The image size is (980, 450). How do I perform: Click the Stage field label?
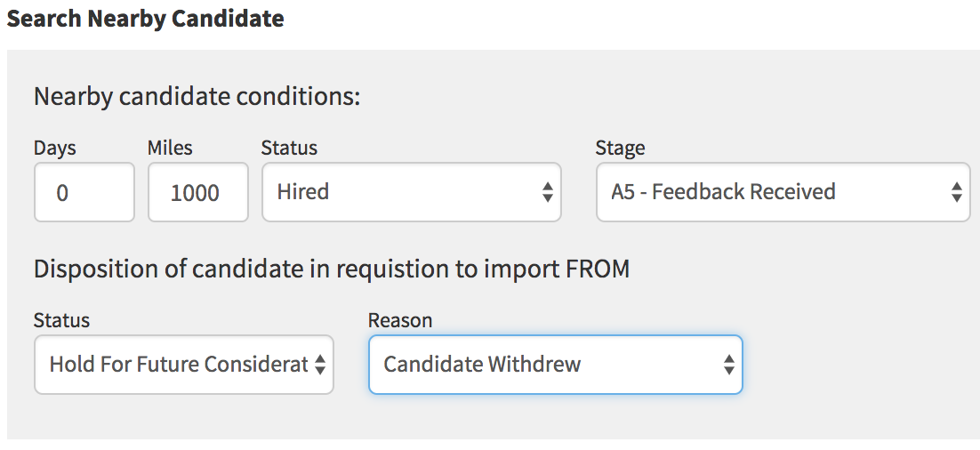click(x=620, y=148)
